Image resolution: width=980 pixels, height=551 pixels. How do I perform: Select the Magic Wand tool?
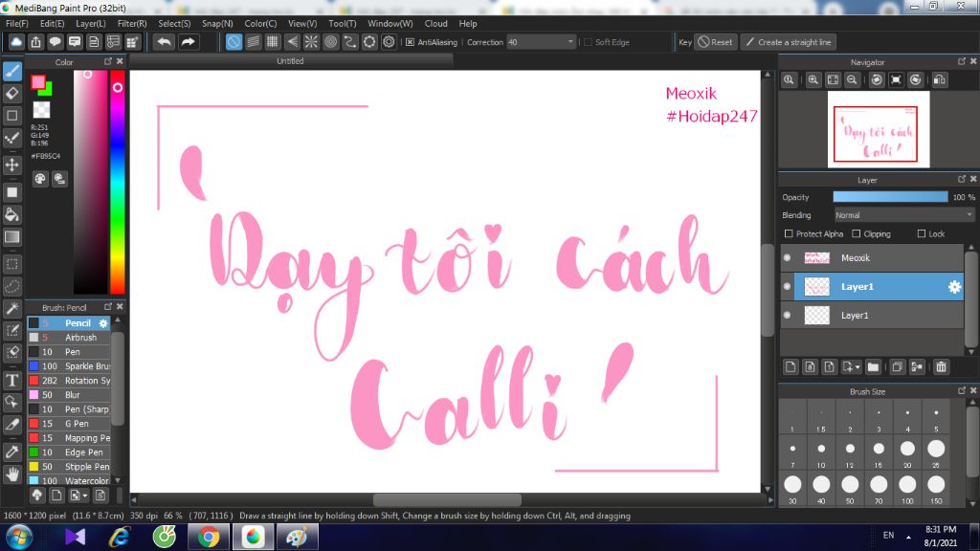click(11, 309)
